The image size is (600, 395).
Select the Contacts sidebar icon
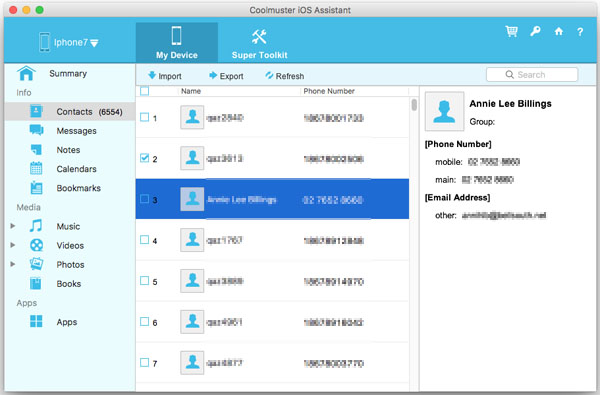36,111
